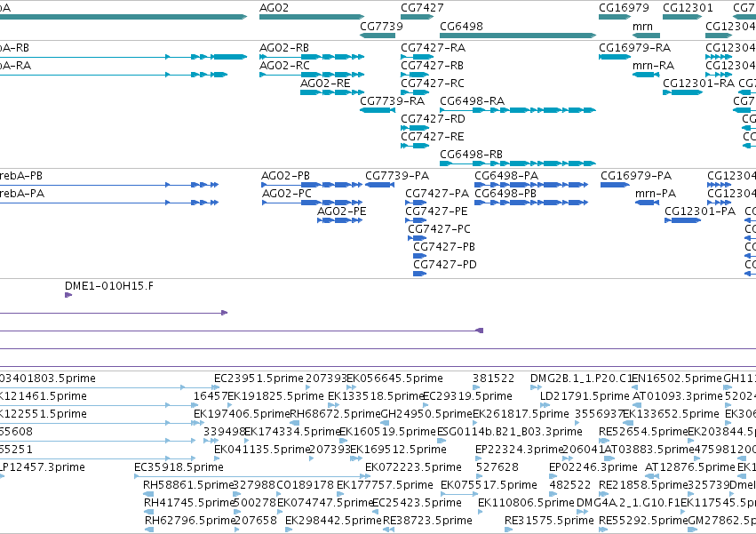The image size is (756, 534).
Task: Open transcript mrn-RA label
Action: click(653, 66)
